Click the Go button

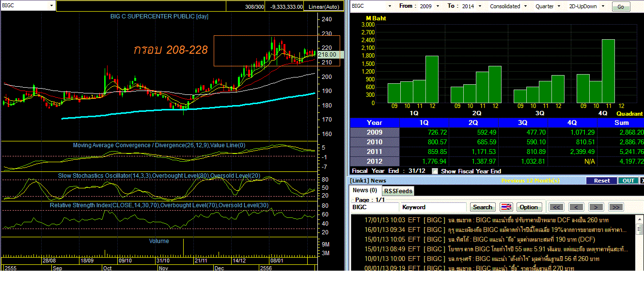[x=621, y=7]
